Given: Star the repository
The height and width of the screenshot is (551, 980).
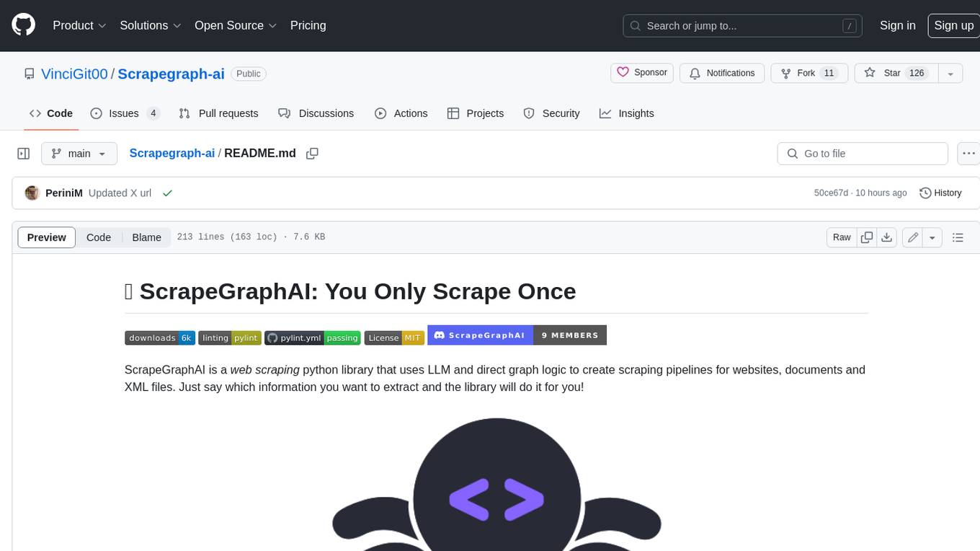Looking at the screenshot, I should tap(896, 73).
